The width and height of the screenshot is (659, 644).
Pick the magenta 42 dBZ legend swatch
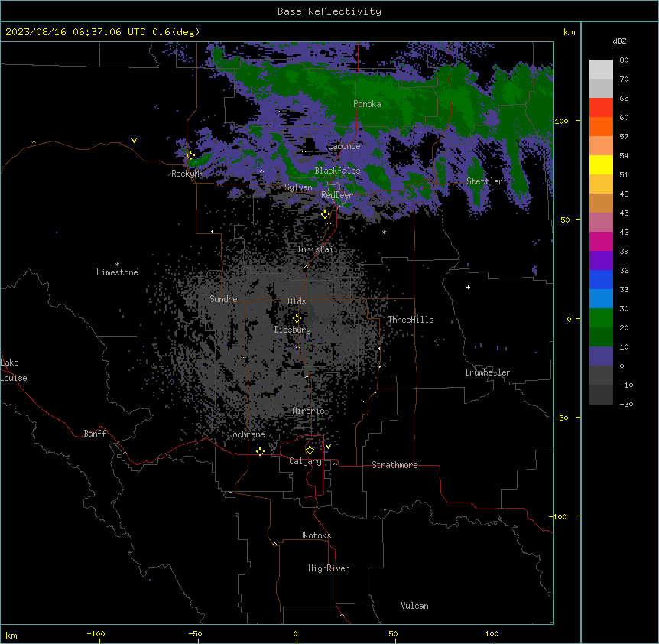pos(601,241)
